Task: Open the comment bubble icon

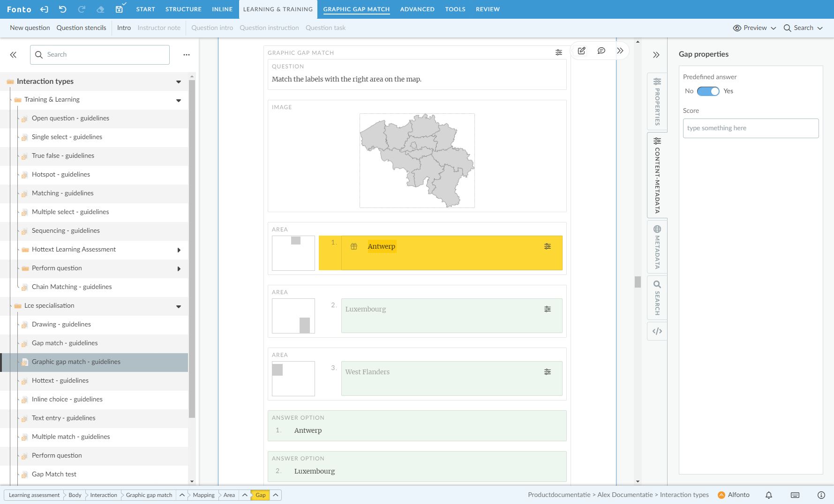Action: pyautogui.click(x=601, y=51)
